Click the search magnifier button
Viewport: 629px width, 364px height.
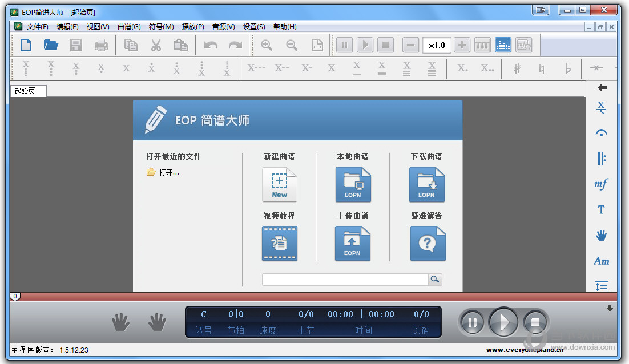coord(435,280)
